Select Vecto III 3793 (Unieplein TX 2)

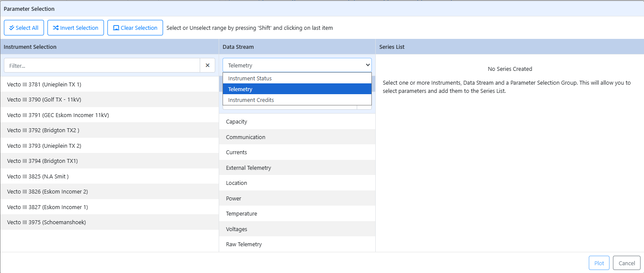pyautogui.click(x=110, y=146)
